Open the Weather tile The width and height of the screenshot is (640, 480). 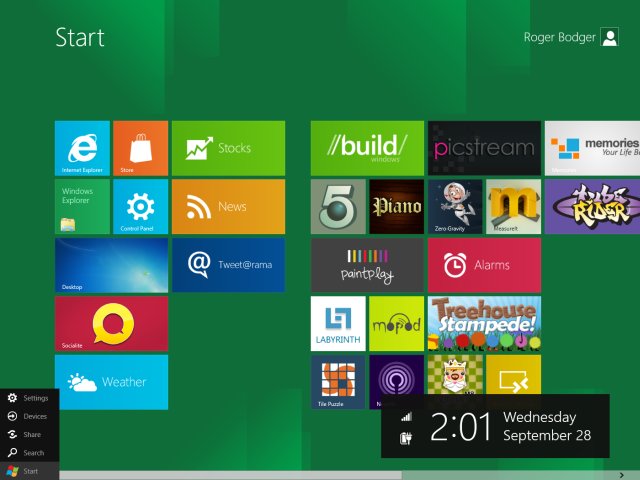point(111,382)
